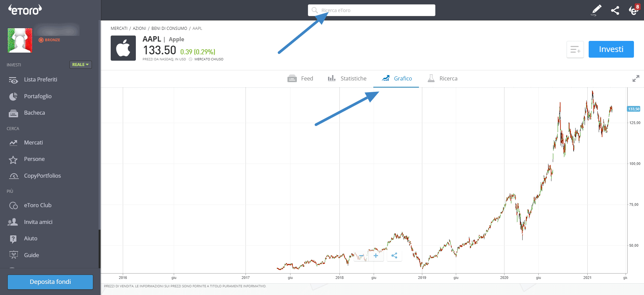Click the 100,00 price axis label
Screen dimensions: 644x295
point(635,164)
